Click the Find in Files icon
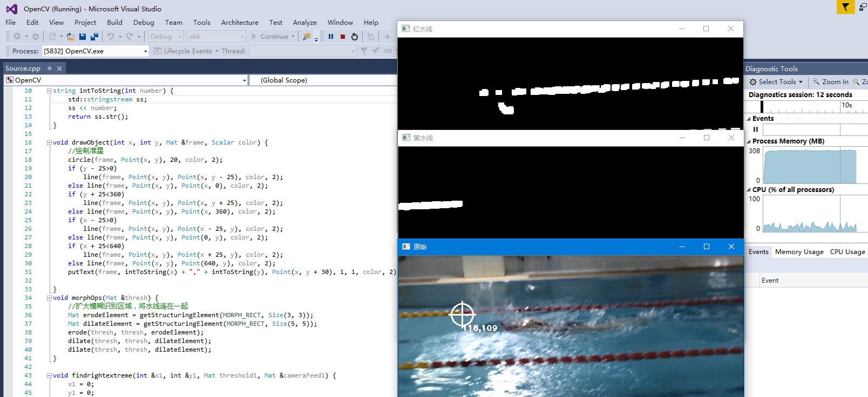 coord(306,37)
